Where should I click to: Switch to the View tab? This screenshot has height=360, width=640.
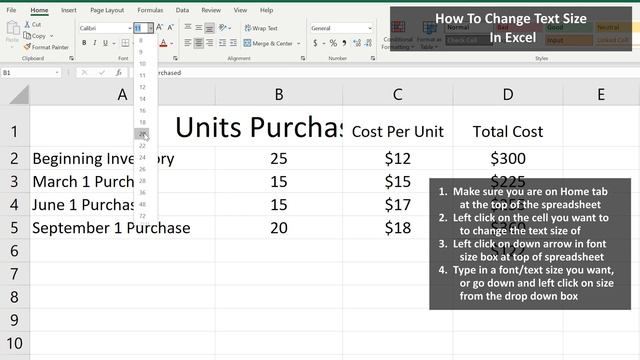click(240, 10)
